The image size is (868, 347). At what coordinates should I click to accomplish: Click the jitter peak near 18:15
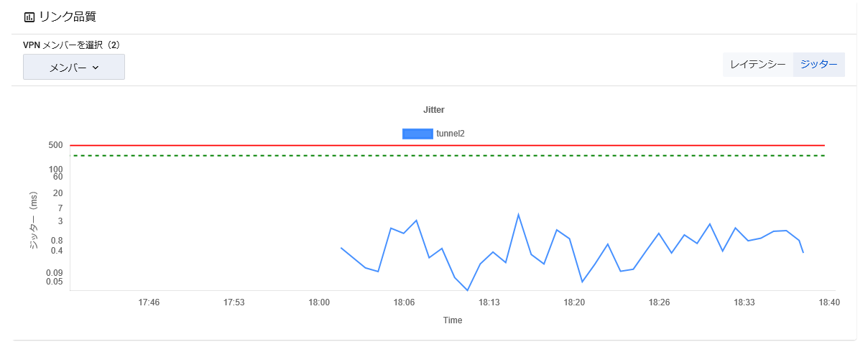518,215
